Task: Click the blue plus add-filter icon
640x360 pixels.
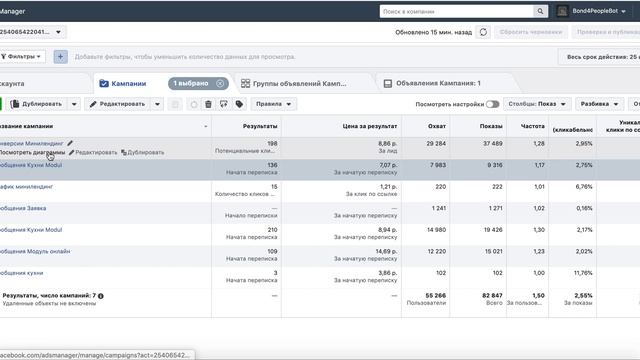Action: pyautogui.click(x=60, y=57)
